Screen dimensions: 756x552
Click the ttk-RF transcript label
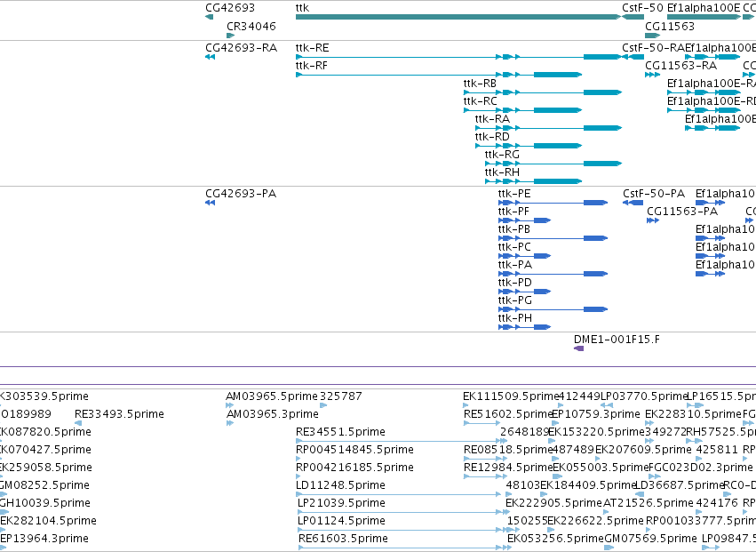(312, 66)
